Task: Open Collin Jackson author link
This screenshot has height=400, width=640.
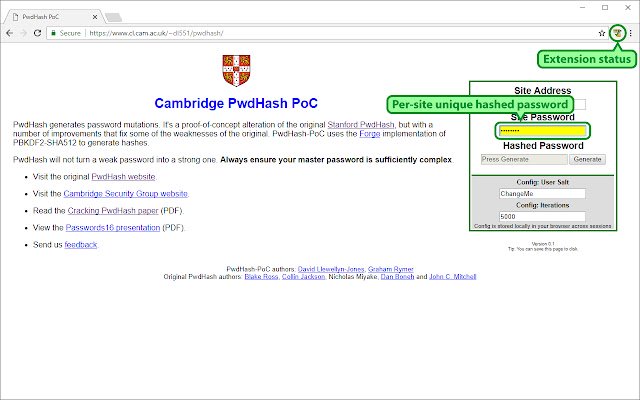Action: click(303, 276)
